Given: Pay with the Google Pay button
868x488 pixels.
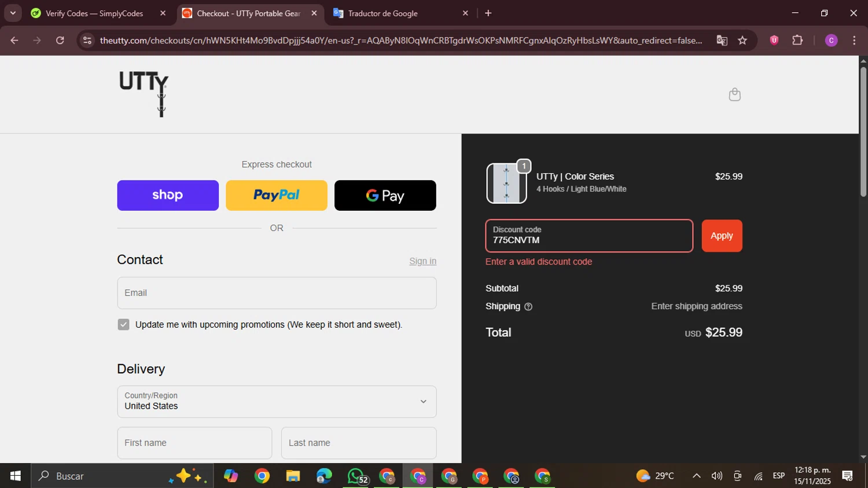Looking at the screenshot, I should pos(385,195).
